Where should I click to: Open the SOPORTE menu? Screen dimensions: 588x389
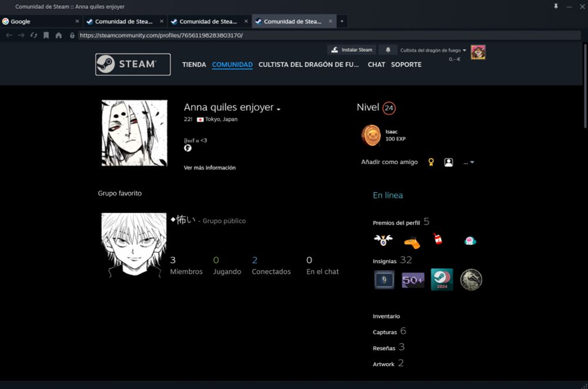[406, 65]
